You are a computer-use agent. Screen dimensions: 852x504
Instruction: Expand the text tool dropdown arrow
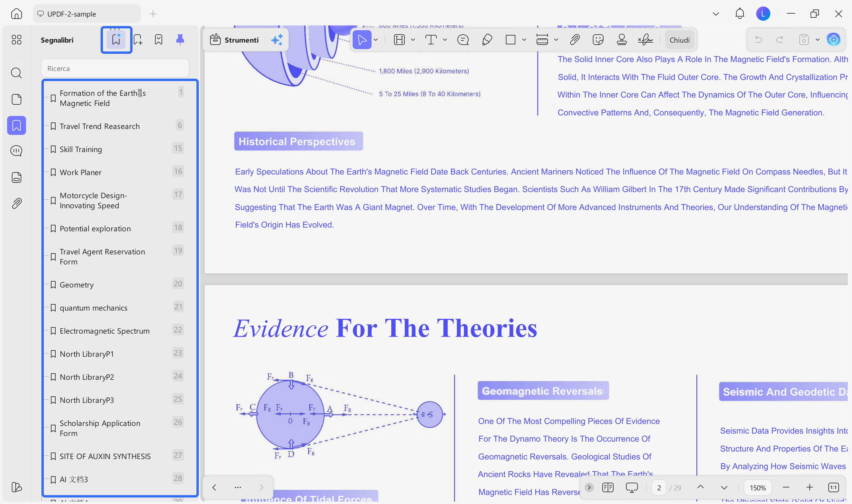445,40
